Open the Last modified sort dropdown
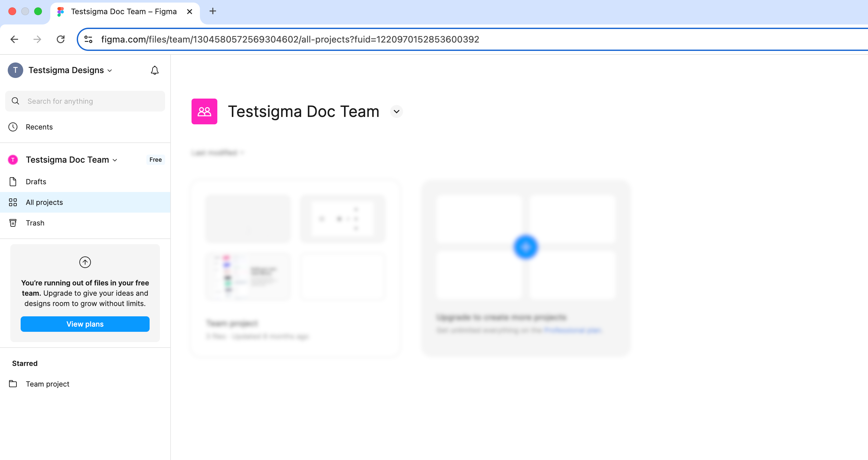868x460 pixels. [x=217, y=153]
